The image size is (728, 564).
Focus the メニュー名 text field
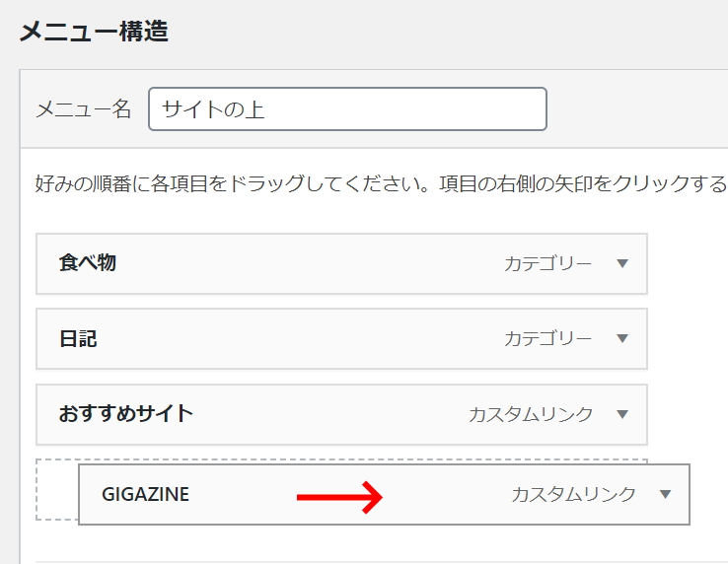(x=347, y=109)
